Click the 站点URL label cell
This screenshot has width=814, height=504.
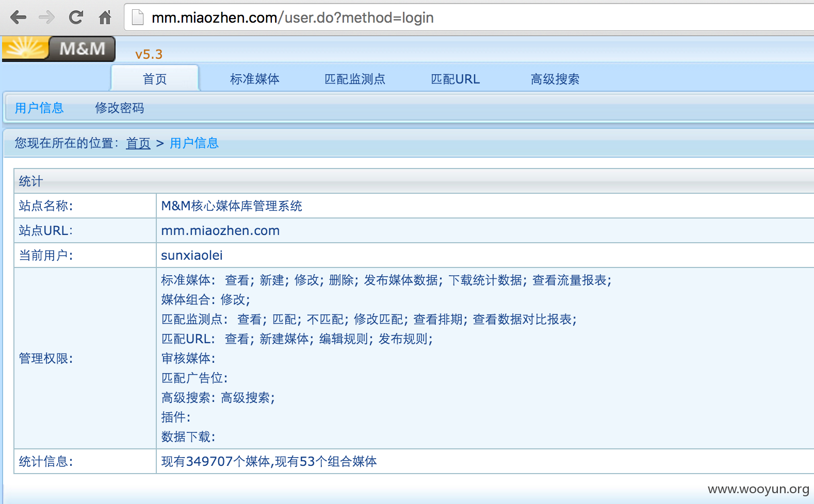point(85,231)
